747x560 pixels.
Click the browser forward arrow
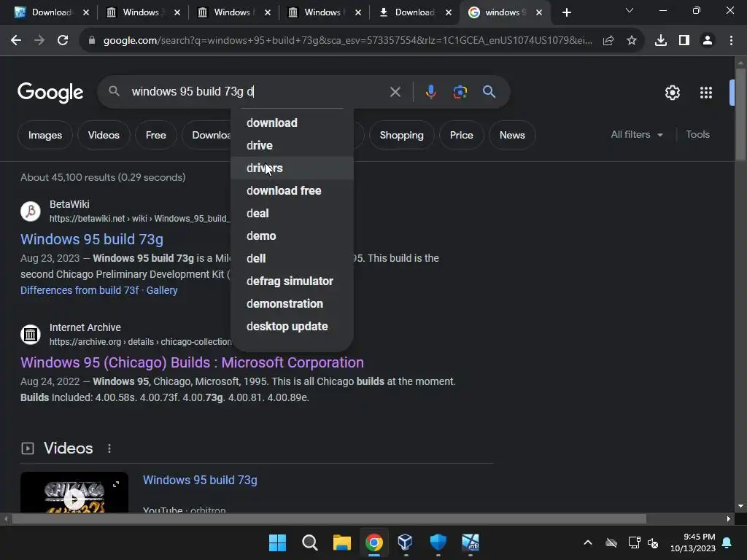pyautogui.click(x=39, y=41)
